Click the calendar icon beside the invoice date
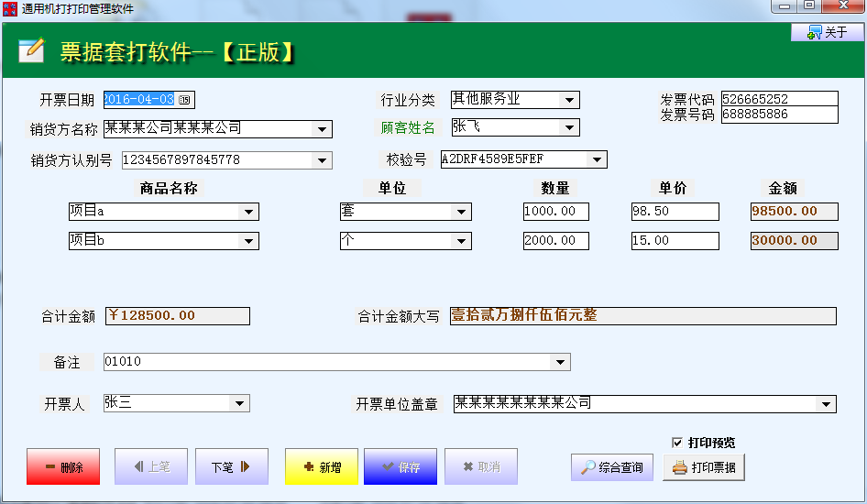This screenshot has height=504, width=867. 184,100
